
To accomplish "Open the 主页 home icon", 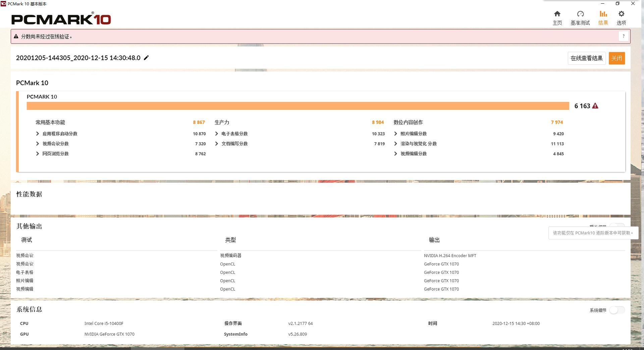I will point(557,14).
